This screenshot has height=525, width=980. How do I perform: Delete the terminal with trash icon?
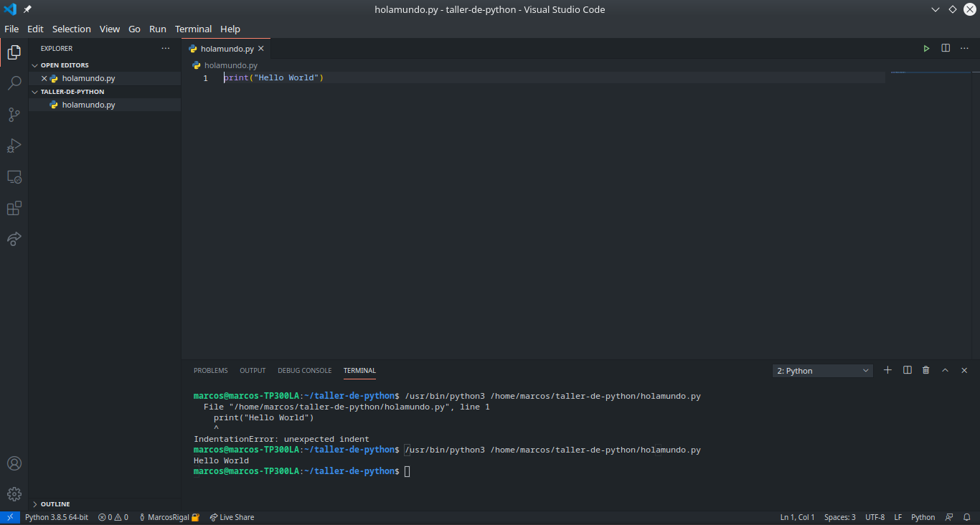(925, 370)
